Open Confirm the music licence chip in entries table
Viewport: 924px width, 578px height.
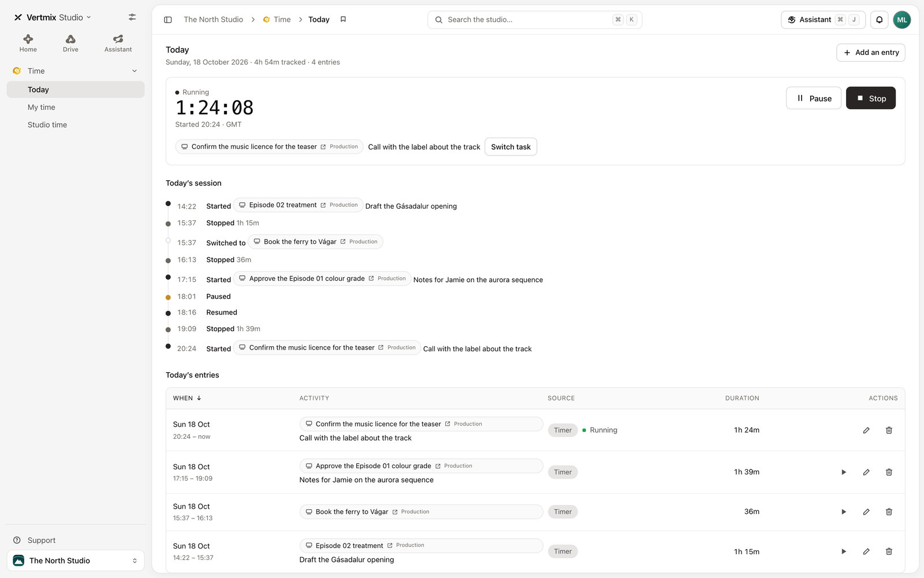tap(421, 424)
